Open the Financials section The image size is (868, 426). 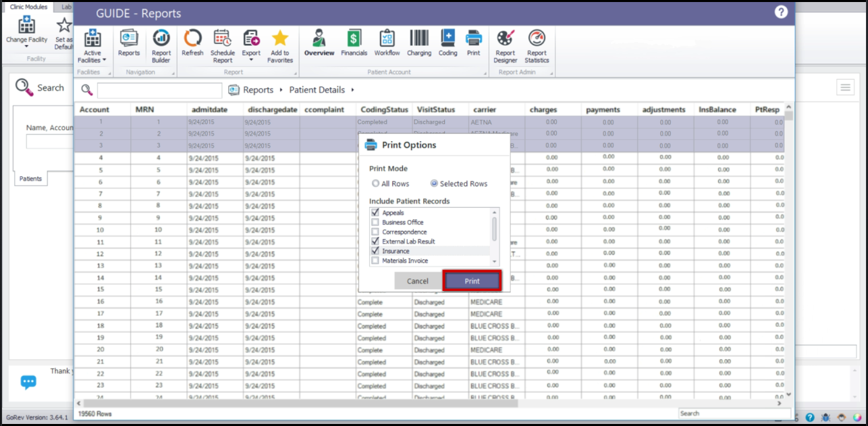pos(354,43)
